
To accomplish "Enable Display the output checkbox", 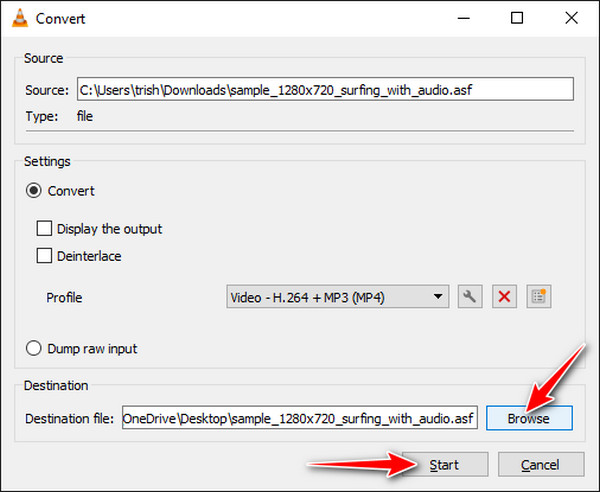I will click(44, 228).
